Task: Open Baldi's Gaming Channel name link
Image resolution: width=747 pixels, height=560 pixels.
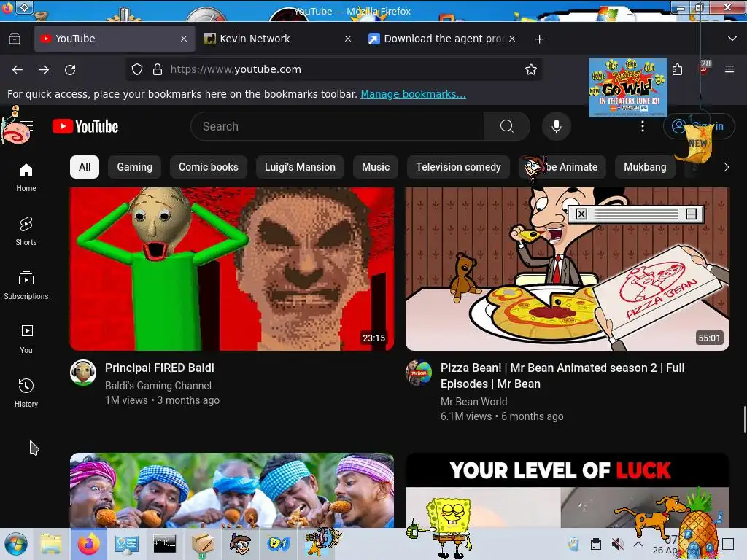Action: [158, 386]
